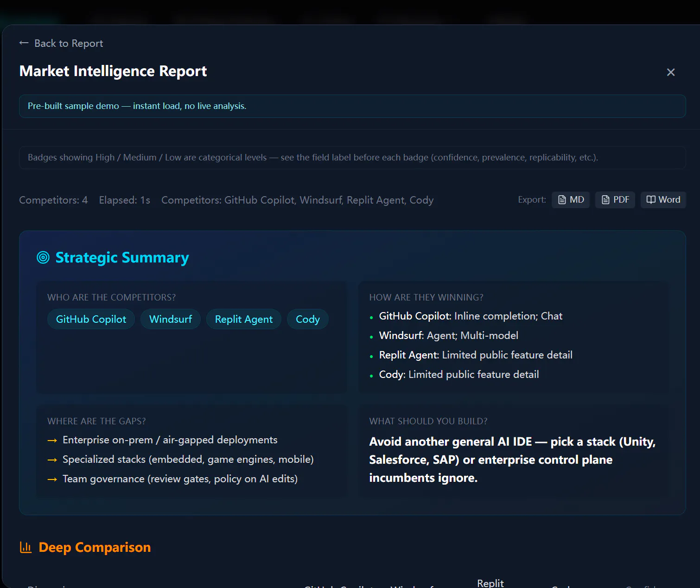
Task: Click the Strategic Summary target icon
Action: [43, 257]
